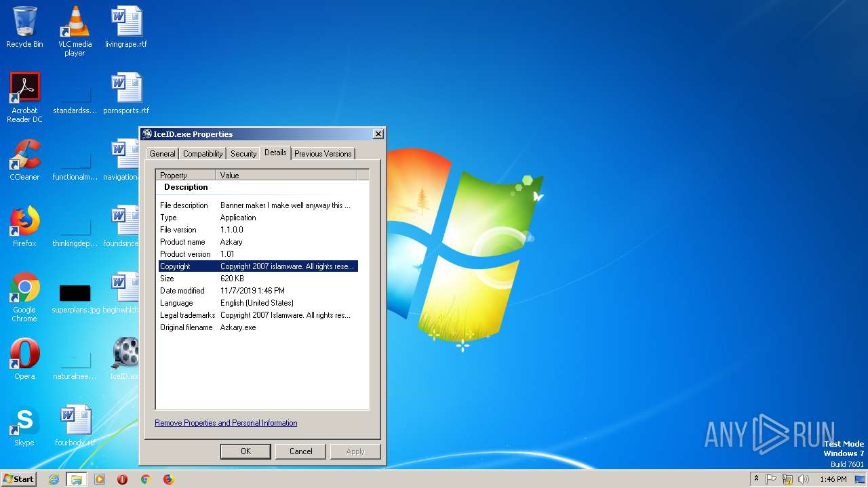
Task: Select the Language English row
Action: coord(258,303)
